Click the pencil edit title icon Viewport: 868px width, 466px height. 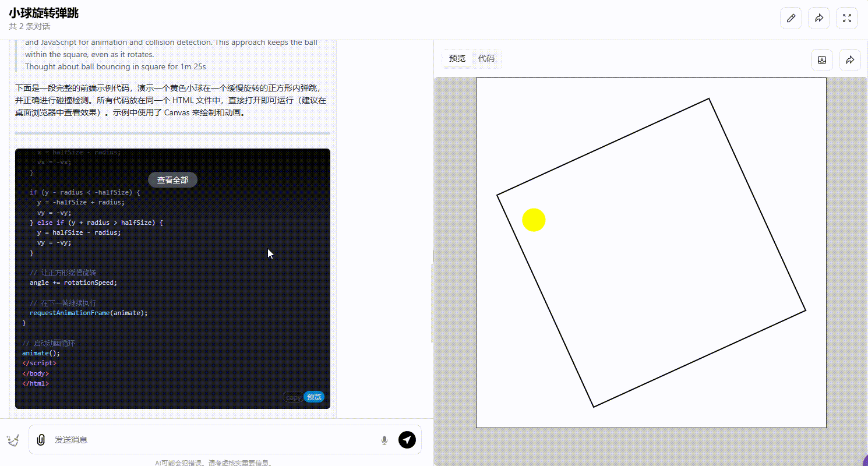tap(791, 18)
